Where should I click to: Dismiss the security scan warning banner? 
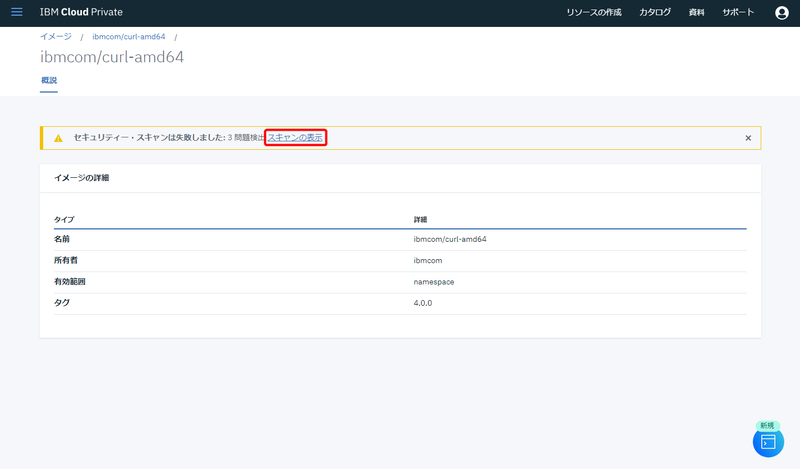tap(748, 138)
